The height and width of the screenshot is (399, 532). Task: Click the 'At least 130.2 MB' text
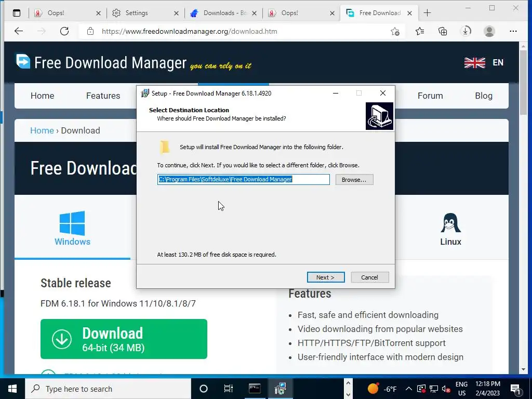pos(217,255)
